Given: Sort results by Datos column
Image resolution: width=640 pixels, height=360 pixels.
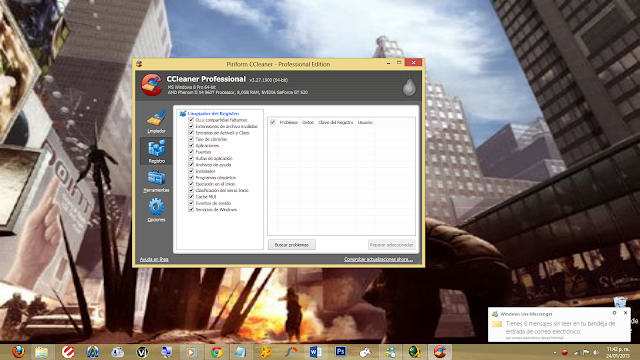Looking at the screenshot, I should (308, 122).
